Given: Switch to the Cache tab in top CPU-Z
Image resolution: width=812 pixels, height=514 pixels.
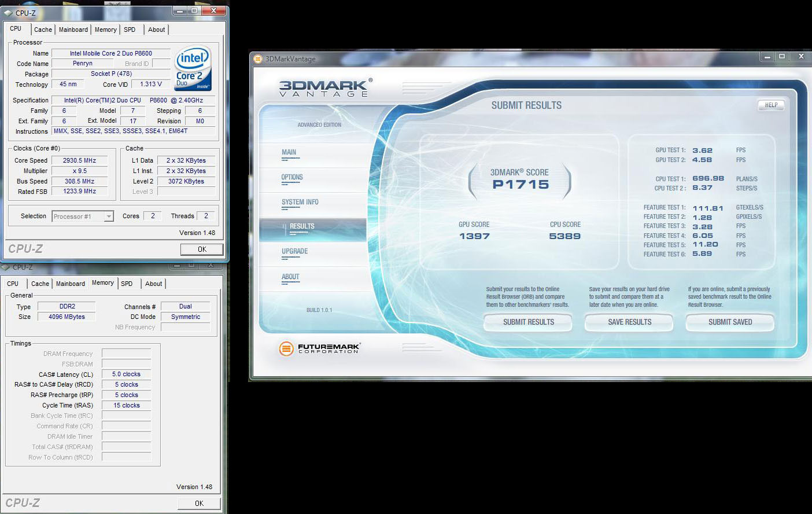Looking at the screenshot, I should 43,30.
